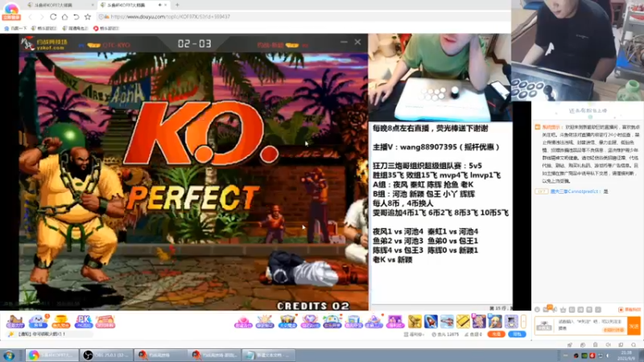
Task: Expand the gift bar more arrow
Action: pyautogui.click(x=524, y=321)
